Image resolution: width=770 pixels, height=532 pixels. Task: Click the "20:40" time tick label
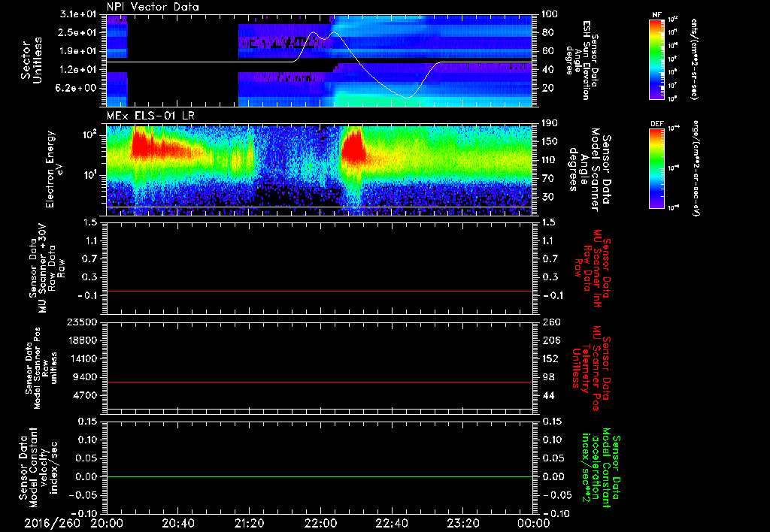177,523
